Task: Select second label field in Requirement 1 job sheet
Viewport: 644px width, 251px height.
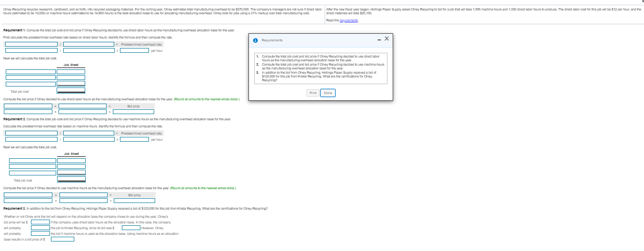Action: (30, 77)
